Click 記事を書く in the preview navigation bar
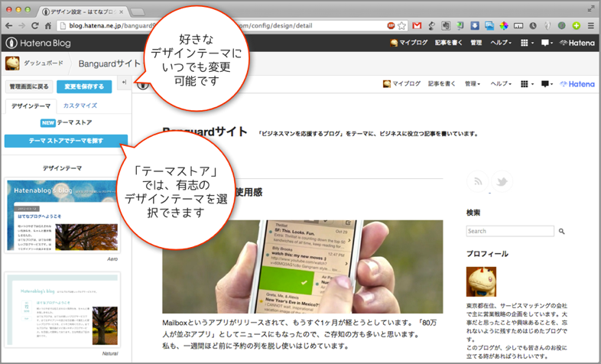The height and width of the screenshot is (364, 601). pyautogui.click(x=441, y=83)
